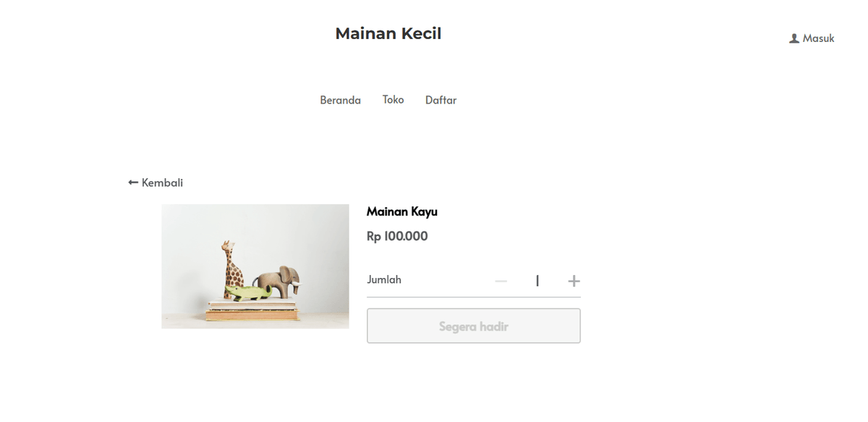Image resolution: width=868 pixels, height=422 pixels.
Task: Click the Jumlah quantity label
Action: pos(383,279)
